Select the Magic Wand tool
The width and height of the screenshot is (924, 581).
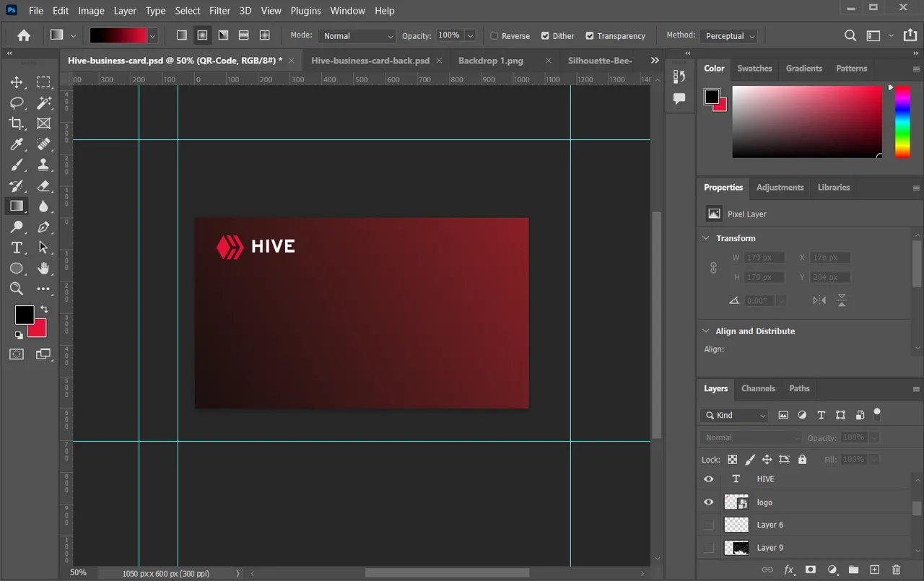pos(44,102)
